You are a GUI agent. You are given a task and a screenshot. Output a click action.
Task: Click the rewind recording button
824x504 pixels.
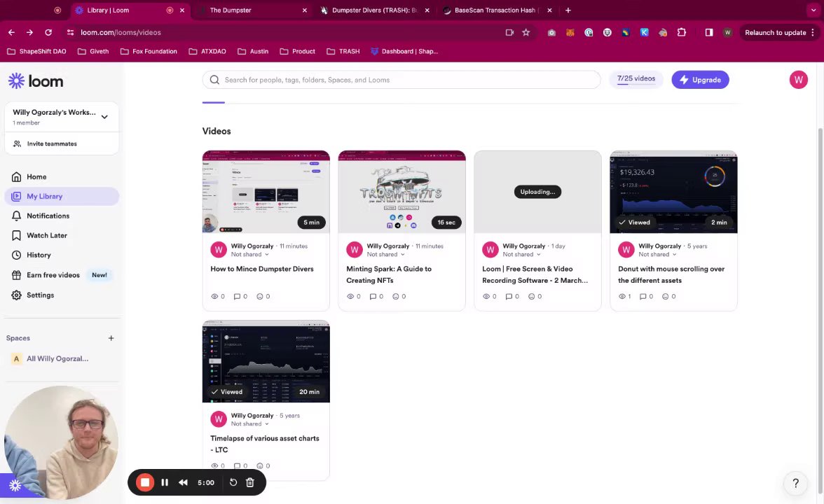point(183,482)
